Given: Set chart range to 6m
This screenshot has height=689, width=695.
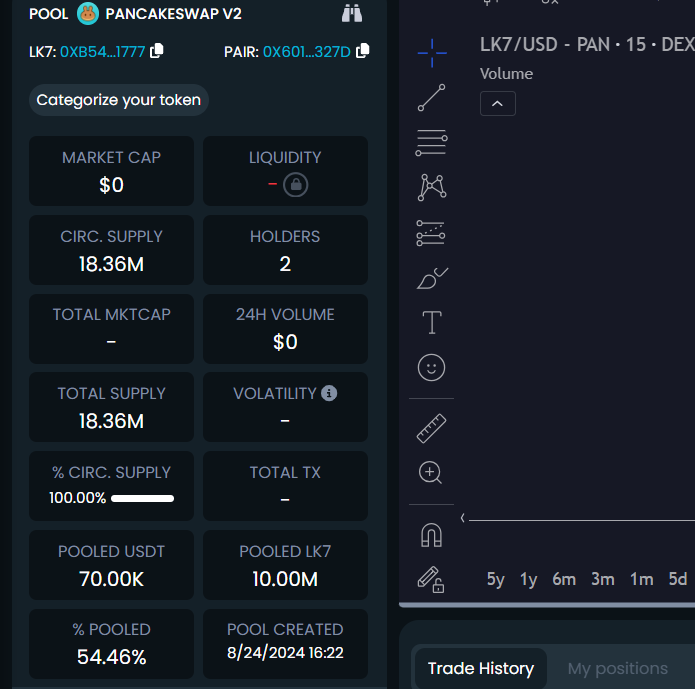Looking at the screenshot, I should (564, 579).
